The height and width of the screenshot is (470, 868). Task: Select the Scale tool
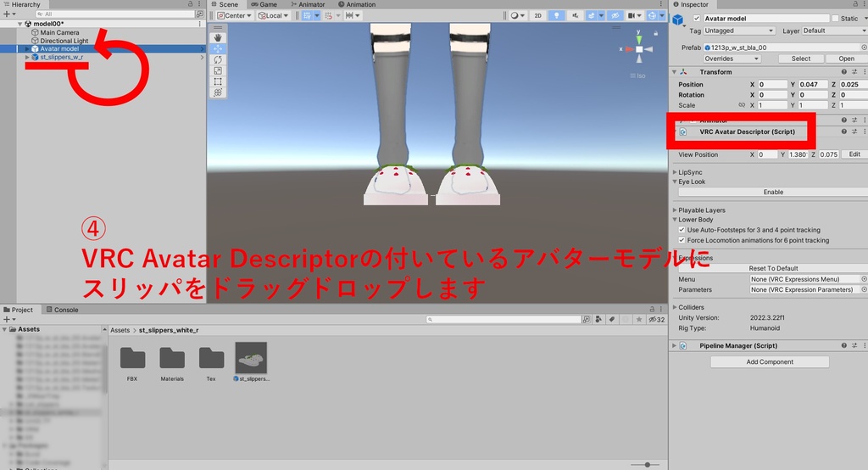(x=218, y=71)
